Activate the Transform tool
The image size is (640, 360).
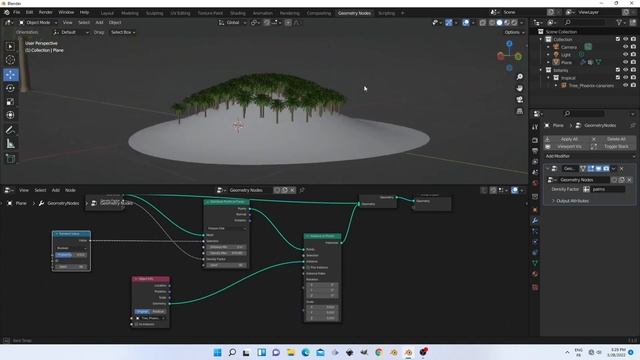(x=10, y=115)
